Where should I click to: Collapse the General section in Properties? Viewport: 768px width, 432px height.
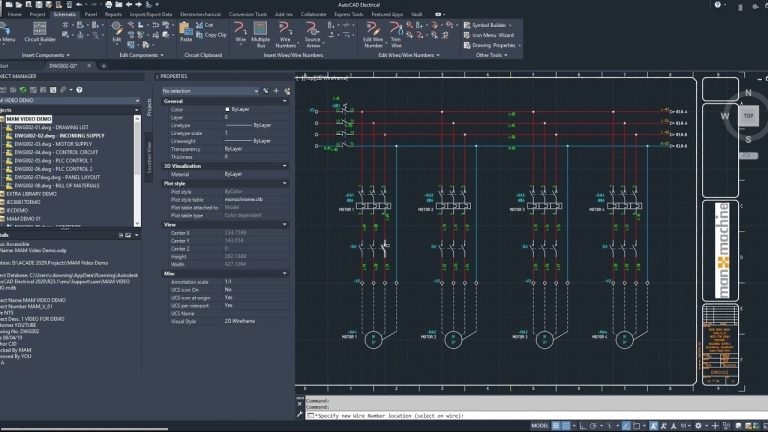285,101
